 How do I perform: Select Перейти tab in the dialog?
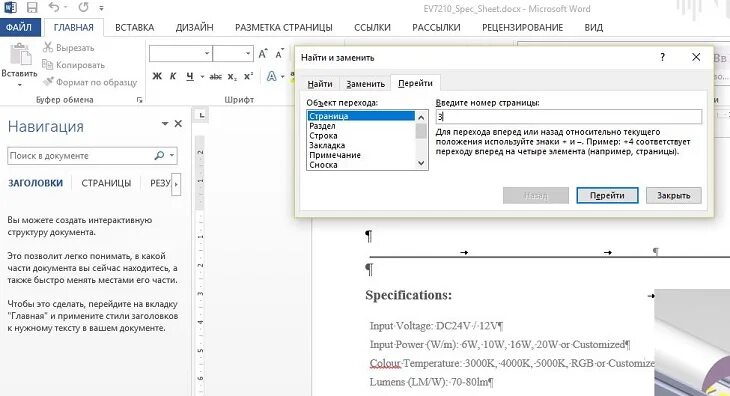click(x=415, y=83)
